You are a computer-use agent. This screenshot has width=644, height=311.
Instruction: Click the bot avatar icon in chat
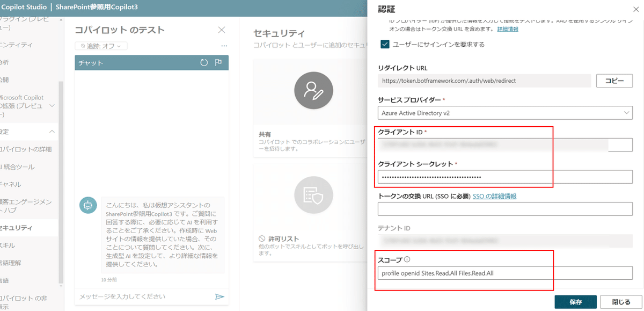click(87, 205)
